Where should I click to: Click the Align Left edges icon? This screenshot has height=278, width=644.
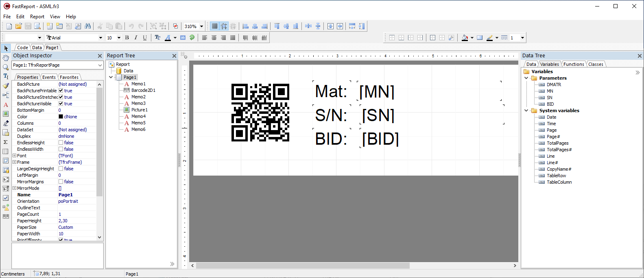(x=246, y=26)
